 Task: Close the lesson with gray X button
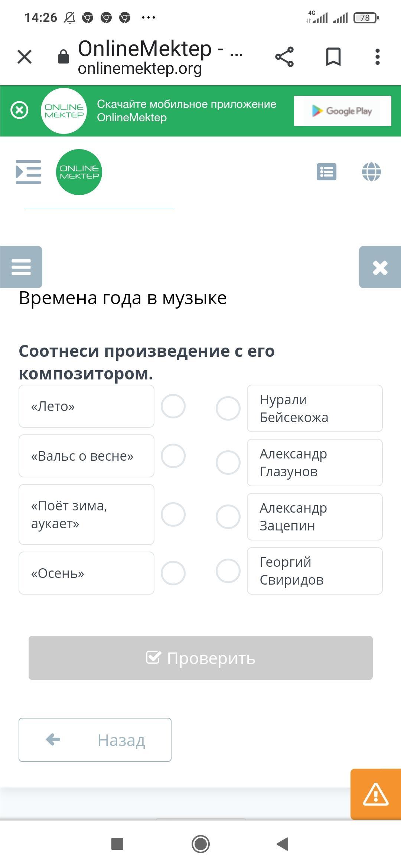point(380,267)
